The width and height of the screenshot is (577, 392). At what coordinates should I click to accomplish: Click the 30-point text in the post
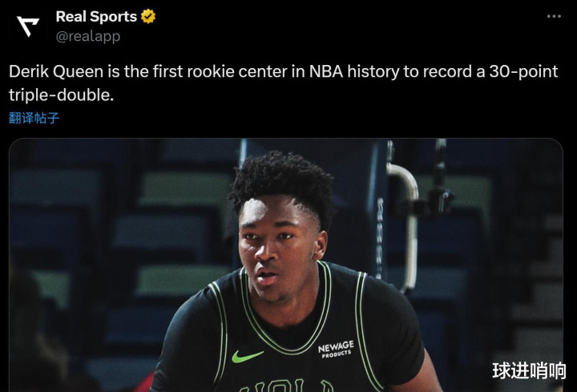point(523,71)
